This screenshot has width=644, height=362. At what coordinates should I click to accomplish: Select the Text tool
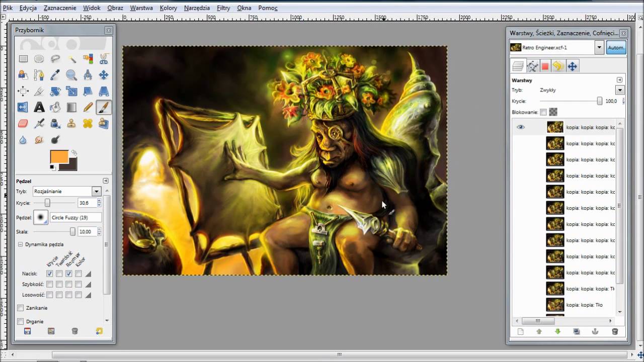click(x=39, y=107)
